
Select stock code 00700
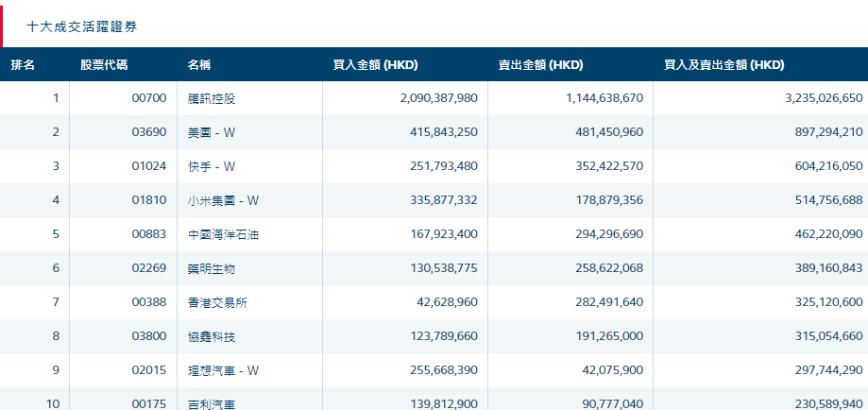149,98
